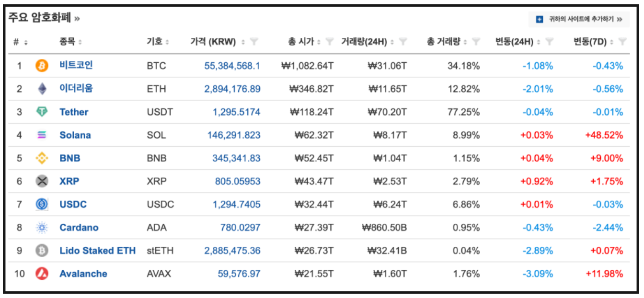Click the XRP price 805.05953
This screenshot has height=298, width=644.
click(238, 181)
